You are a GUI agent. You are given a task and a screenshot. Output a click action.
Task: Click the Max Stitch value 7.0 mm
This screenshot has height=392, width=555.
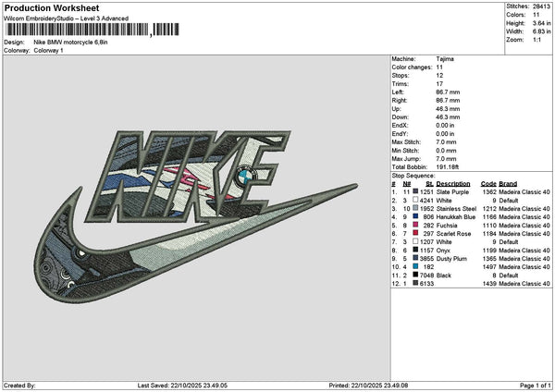[446, 141]
